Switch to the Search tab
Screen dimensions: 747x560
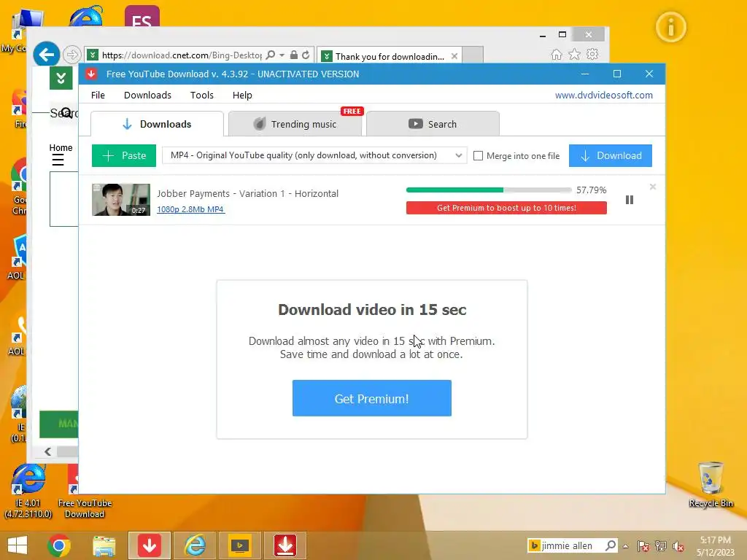tap(433, 124)
